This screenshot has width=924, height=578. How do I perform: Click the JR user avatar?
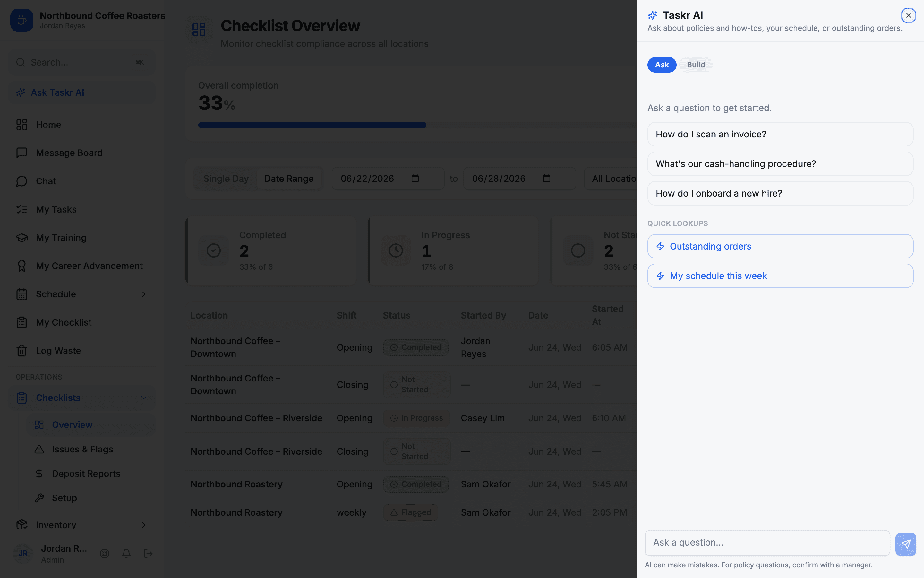[23, 554]
